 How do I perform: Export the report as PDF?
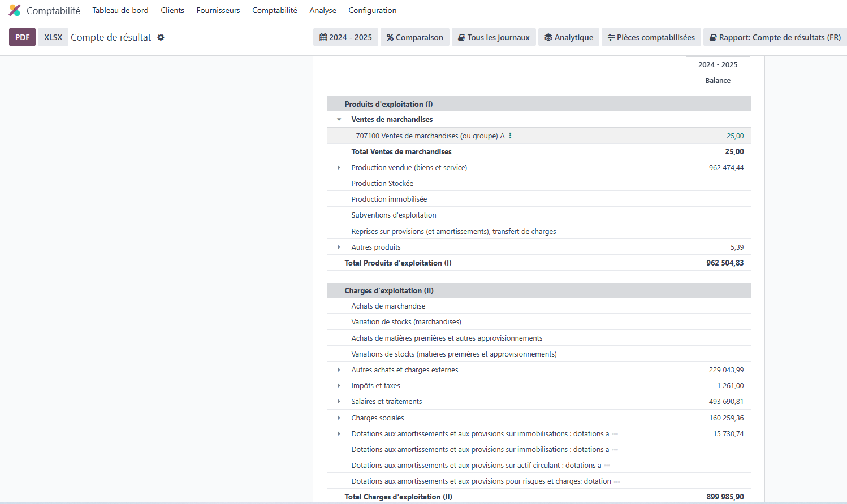click(x=22, y=37)
